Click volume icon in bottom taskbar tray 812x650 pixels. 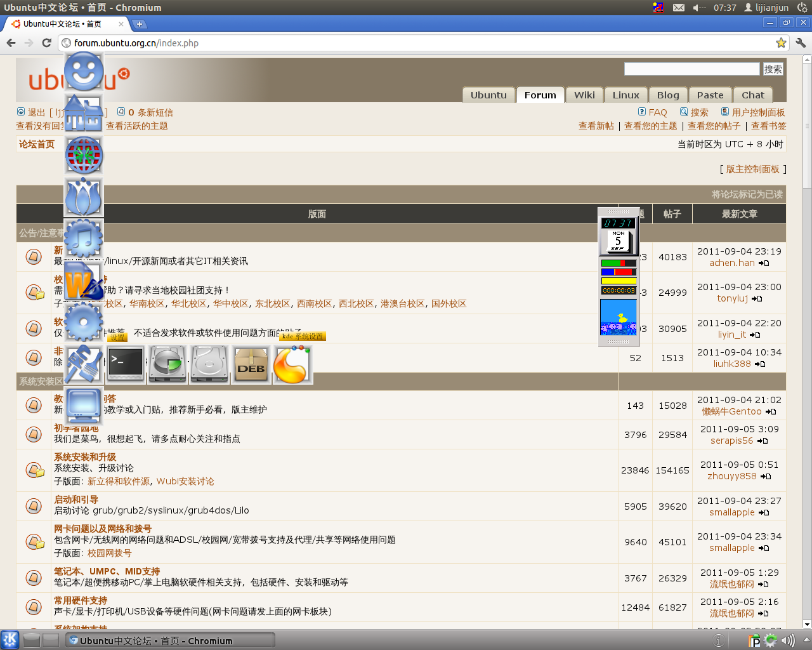pyautogui.click(x=788, y=640)
